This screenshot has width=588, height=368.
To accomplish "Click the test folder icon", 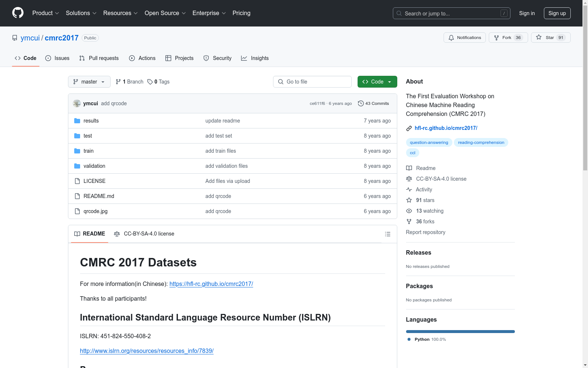I will tap(77, 136).
